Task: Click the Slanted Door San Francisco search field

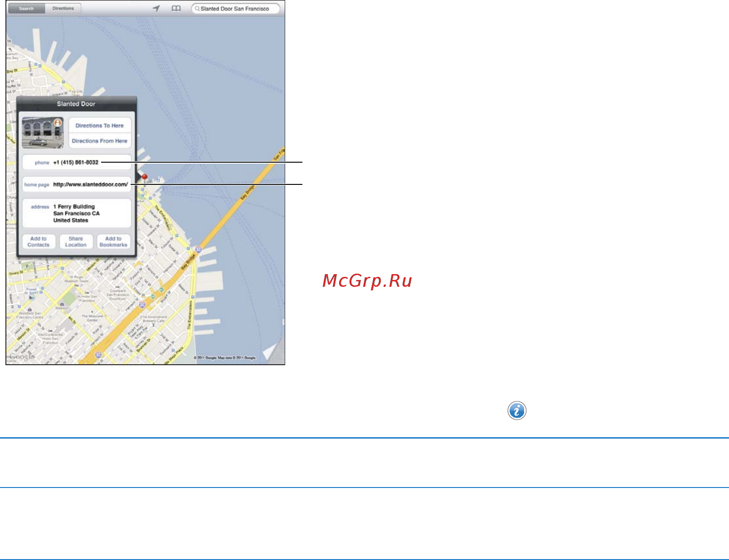Action: tap(235, 9)
